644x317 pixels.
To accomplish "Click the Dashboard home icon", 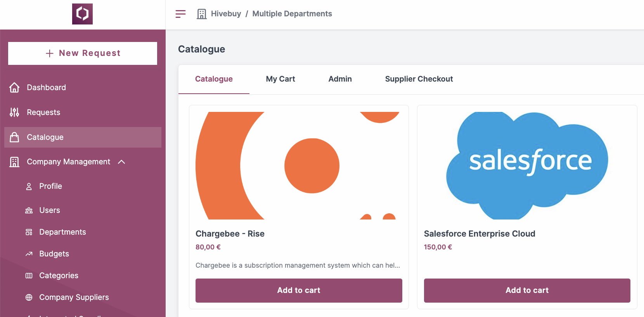I will tap(14, 87).
